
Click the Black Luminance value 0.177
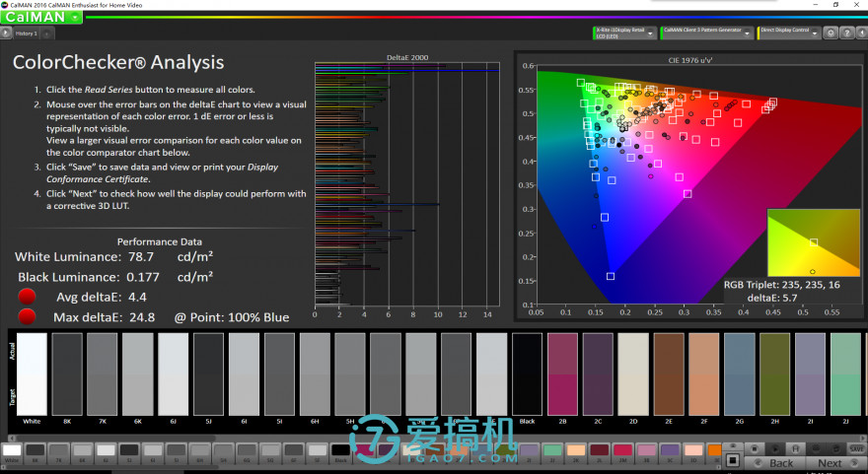(x=143, y=277)
